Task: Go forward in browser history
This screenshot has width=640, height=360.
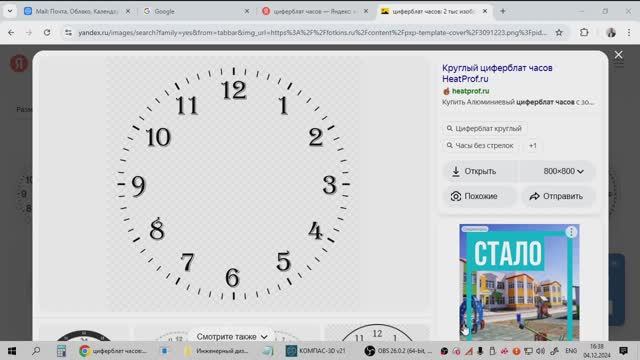Action: coord(29,33)
